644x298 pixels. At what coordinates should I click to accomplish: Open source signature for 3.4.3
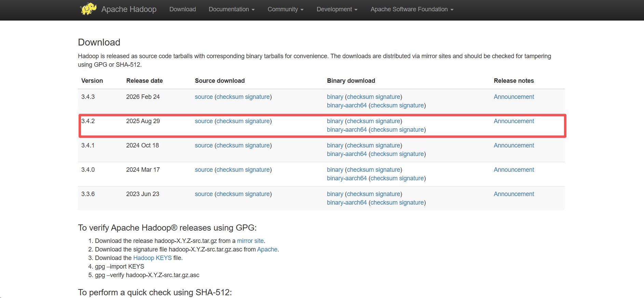[257, 97]
